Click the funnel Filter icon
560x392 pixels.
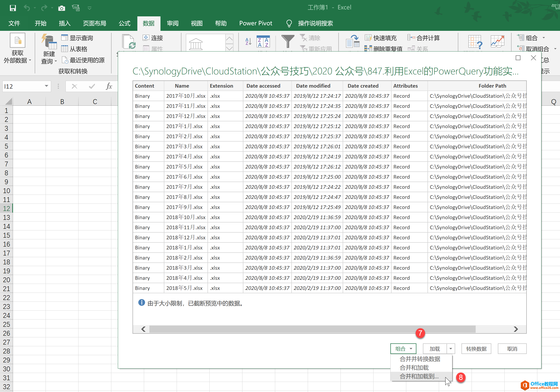(288, 41)
